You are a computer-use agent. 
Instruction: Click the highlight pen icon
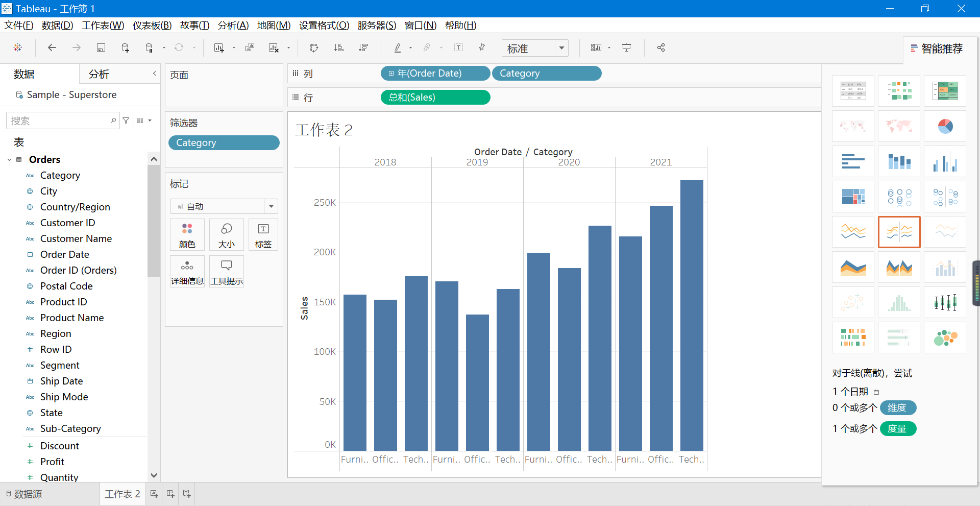398,47
